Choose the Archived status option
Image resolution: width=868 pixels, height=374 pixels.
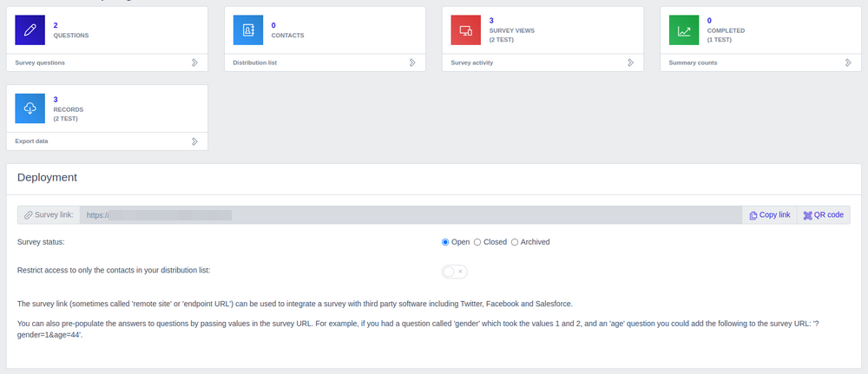click(515, 242)
